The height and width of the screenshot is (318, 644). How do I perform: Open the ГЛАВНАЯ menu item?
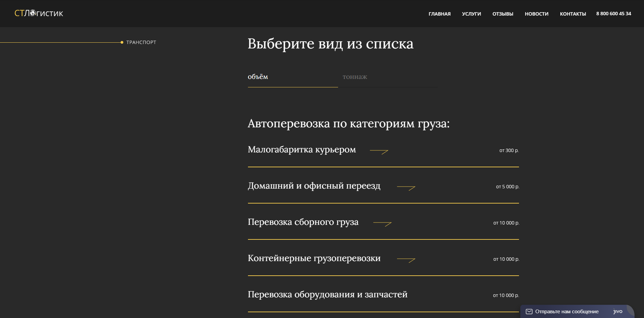[x=439, y=14]
